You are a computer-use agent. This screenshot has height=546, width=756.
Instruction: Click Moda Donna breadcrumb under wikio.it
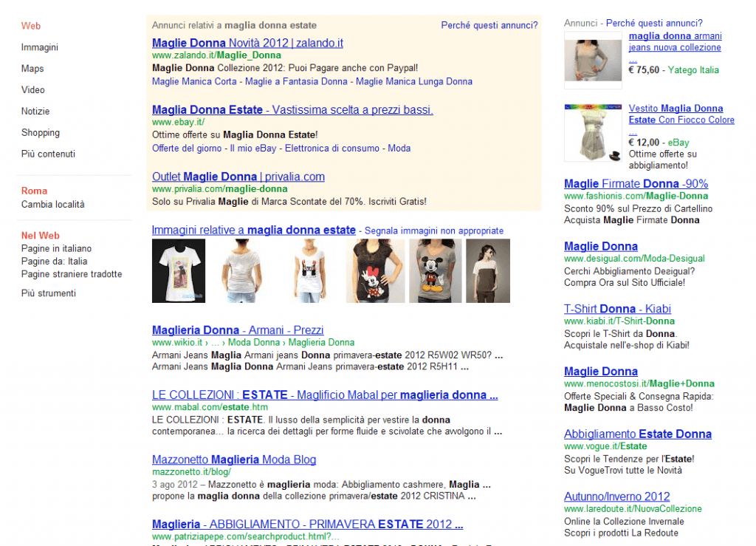pyautogui.click(x=254, y=343)
